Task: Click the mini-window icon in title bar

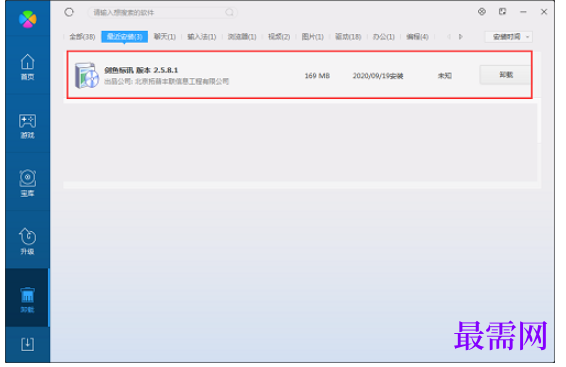Action: click(x=502, y=12)
